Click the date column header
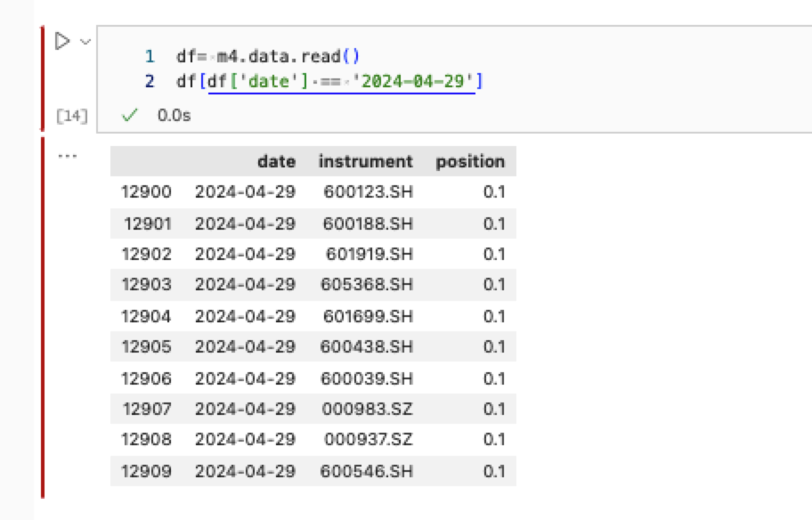The height and width of the screenshot is (520, 812). pos(276,161)
